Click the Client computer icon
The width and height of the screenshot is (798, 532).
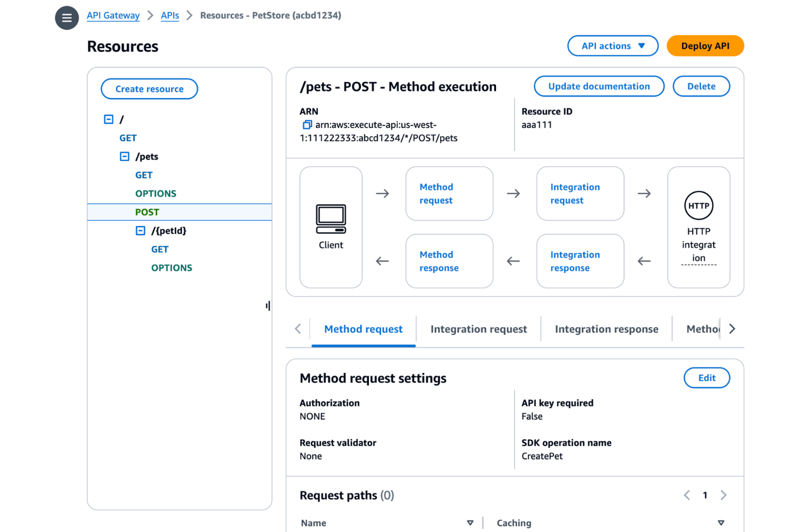point(331,219)
